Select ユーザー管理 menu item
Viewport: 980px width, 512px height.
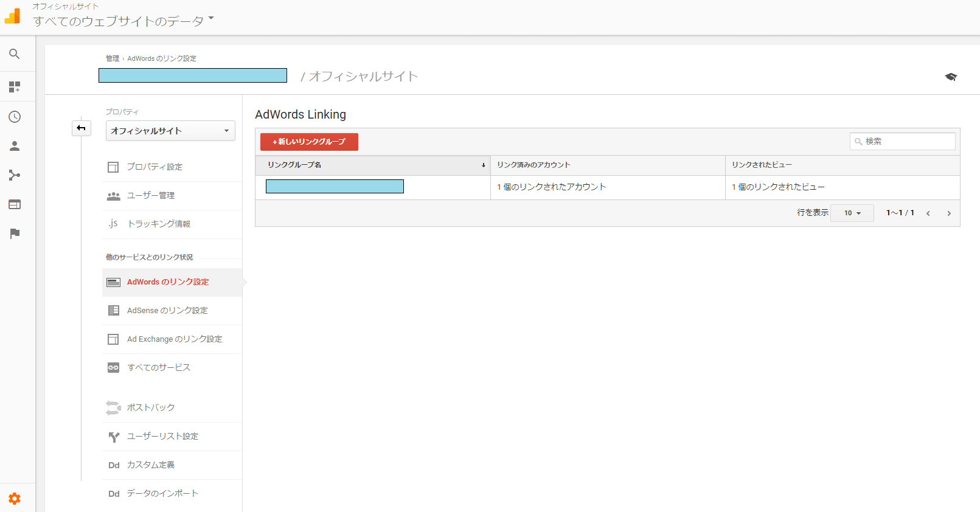tap(172, 196)
